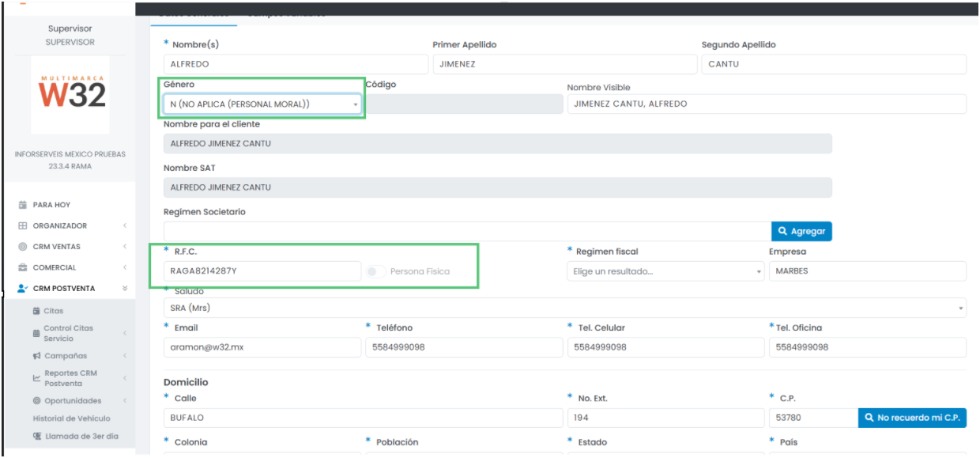Click the Campañas megaphone icon
The width and height of the screenshot is (980, 458).
coord(36,356)
